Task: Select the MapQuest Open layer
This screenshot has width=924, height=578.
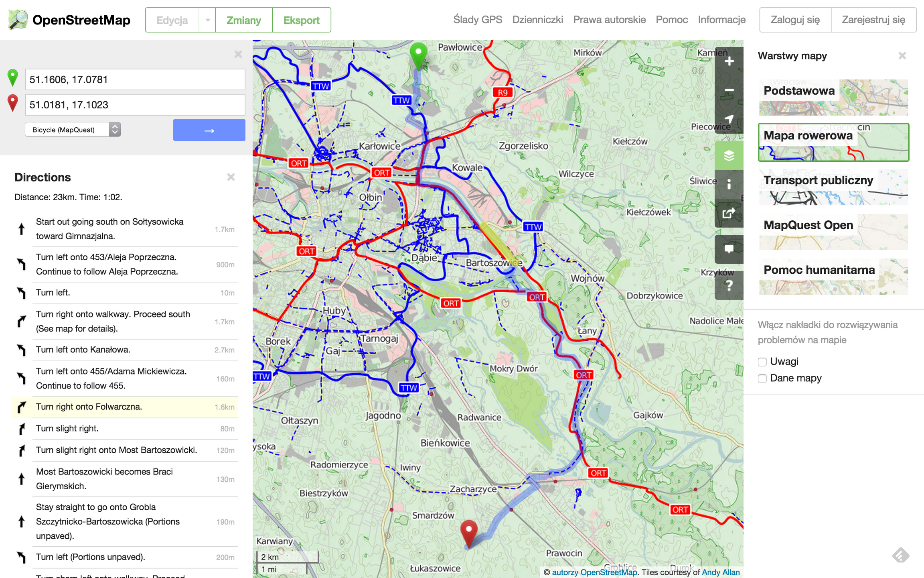Action: (833, 232)
